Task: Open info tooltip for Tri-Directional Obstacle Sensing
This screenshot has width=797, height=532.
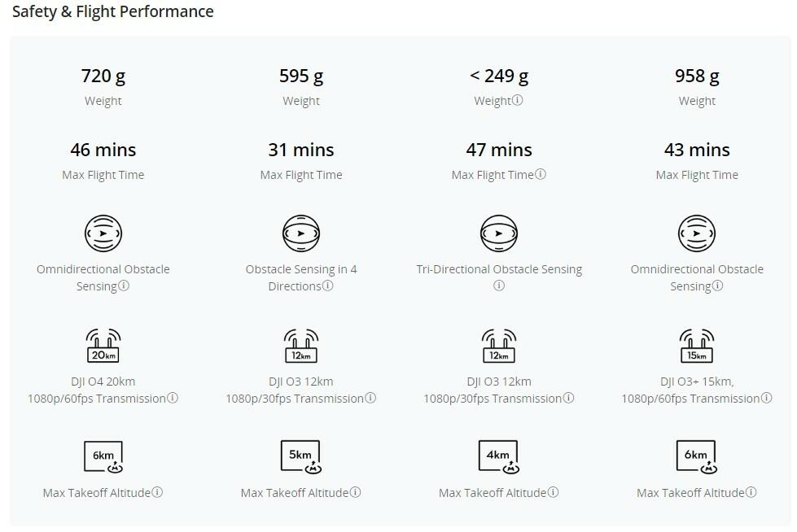Action: tap(498, 286)
